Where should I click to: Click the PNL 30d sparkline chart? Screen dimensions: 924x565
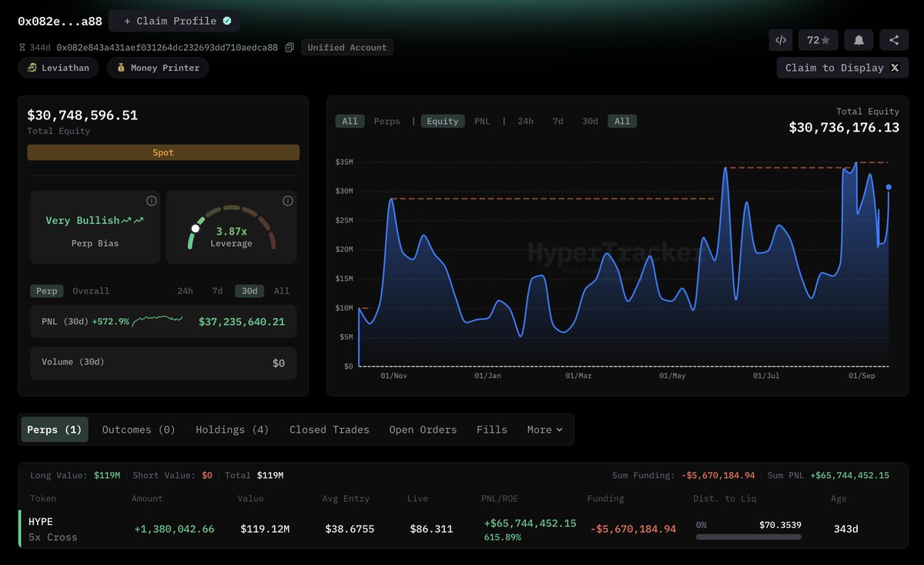click(157, 321)
